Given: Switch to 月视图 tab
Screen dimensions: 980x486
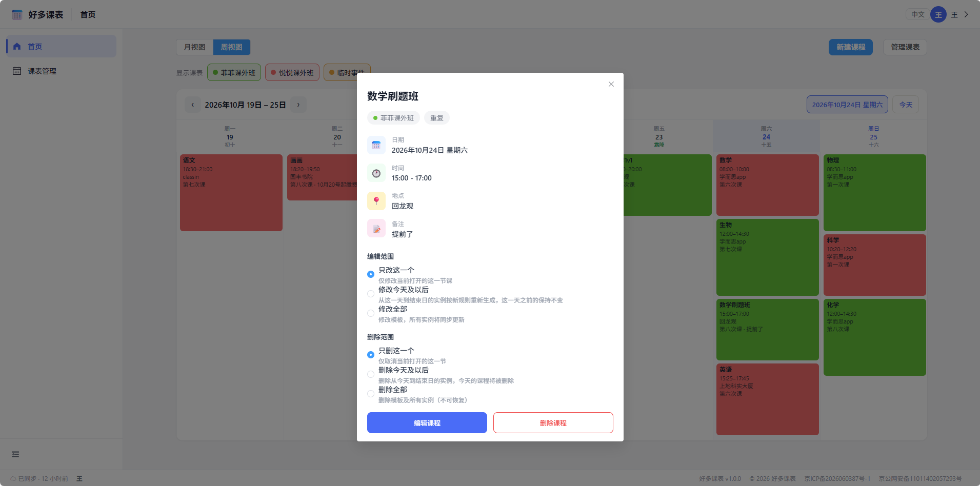Looking at the screenshot, I should click(x=194, y=47).
